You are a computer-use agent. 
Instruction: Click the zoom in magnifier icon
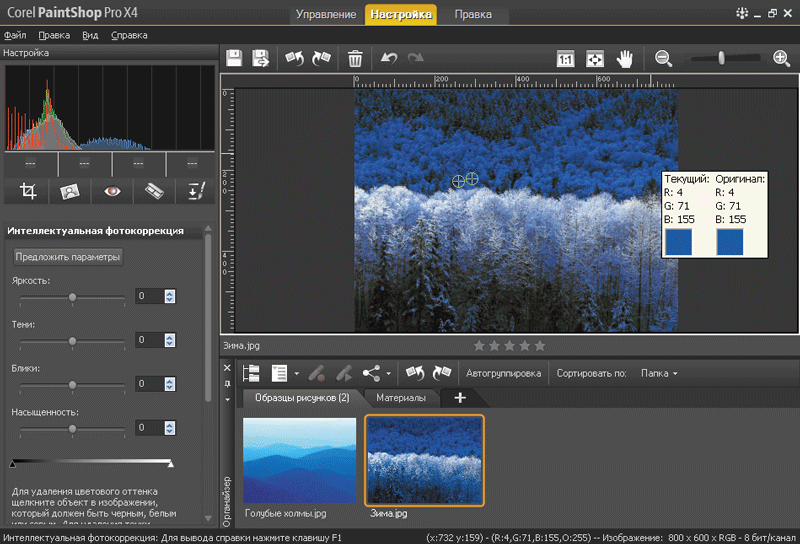782,59
